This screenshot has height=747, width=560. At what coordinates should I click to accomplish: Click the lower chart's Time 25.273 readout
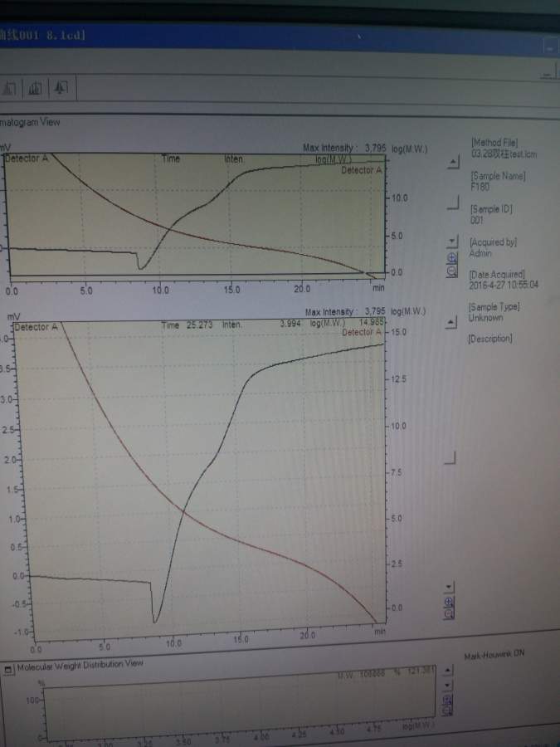pos(187,325)
